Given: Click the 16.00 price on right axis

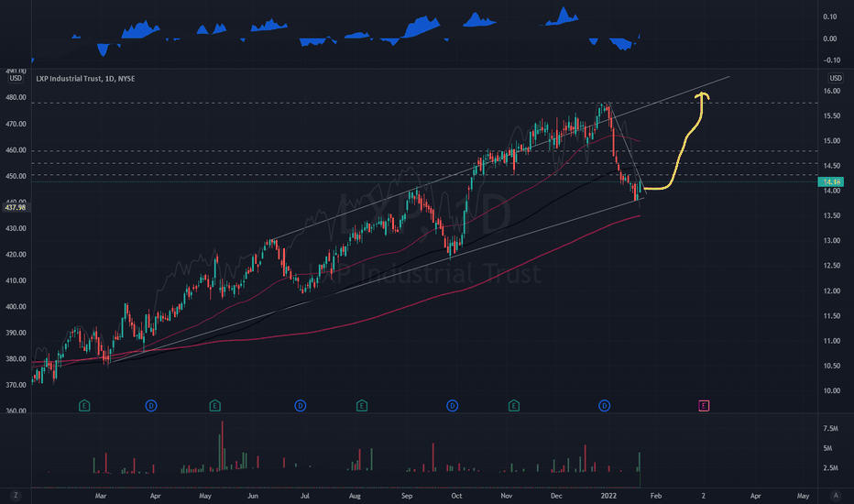Looking at the screenshot, I should point(832,91).
